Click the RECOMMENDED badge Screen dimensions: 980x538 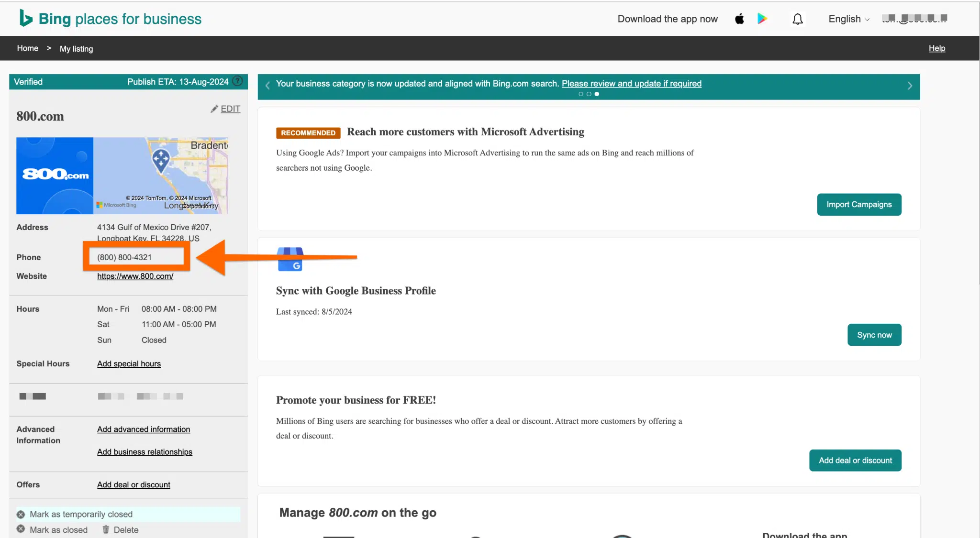click(x=308, y=133)
